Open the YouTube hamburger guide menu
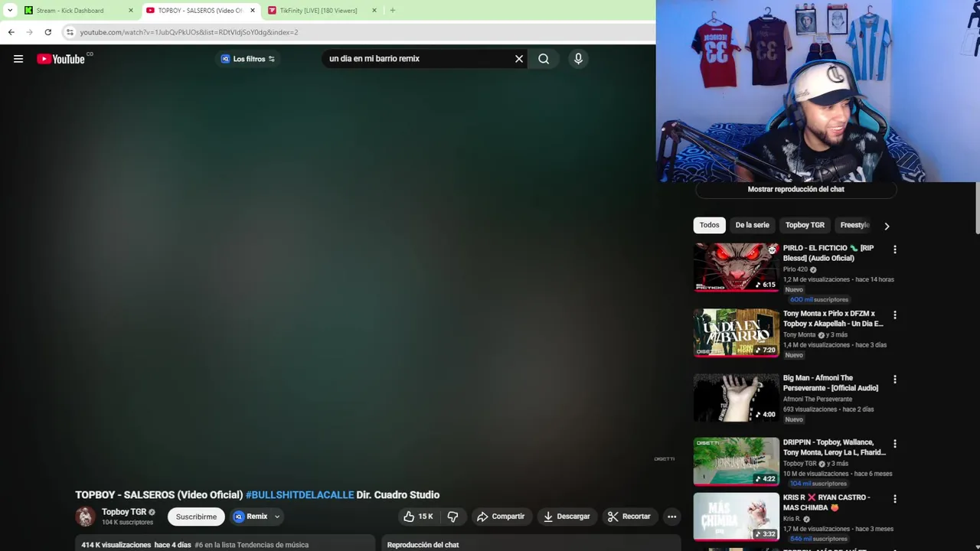 click(18, 59)
